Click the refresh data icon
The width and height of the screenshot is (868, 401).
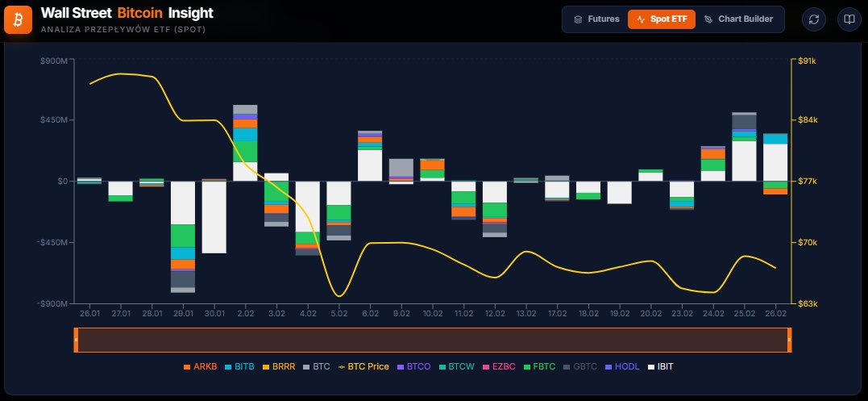coord(814,19)
